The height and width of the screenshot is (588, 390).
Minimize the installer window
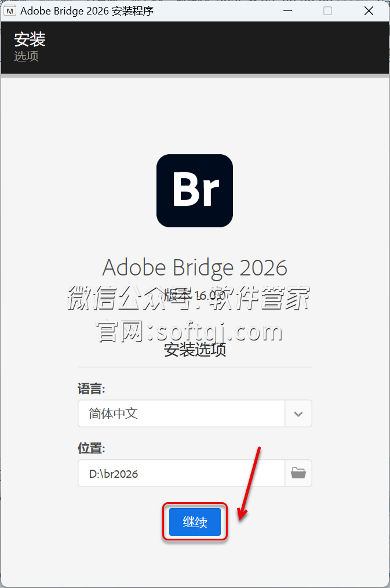tap(288, 11)
